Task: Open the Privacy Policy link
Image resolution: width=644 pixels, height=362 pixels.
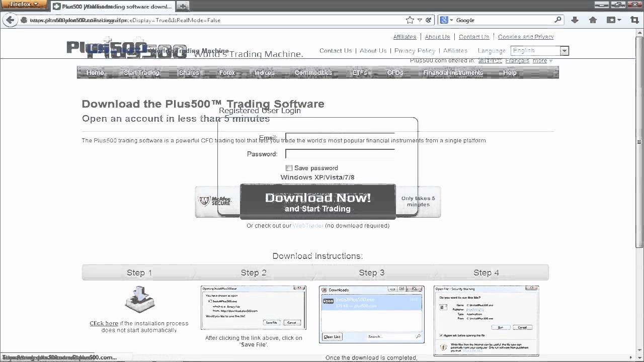Action: pos(415,51)
